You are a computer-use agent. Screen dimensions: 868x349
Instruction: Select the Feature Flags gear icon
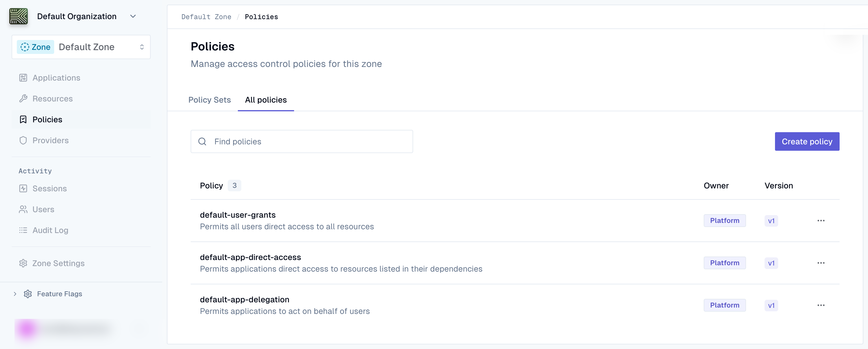[x=28, y=294]
